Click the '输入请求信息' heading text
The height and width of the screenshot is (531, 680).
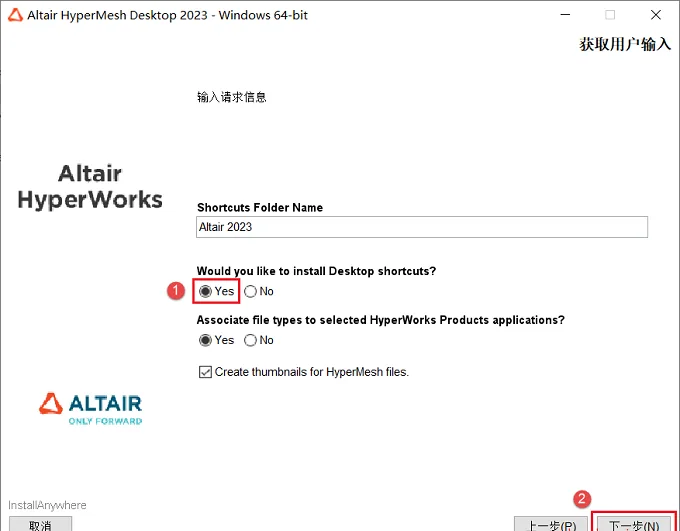click(232, 97)
